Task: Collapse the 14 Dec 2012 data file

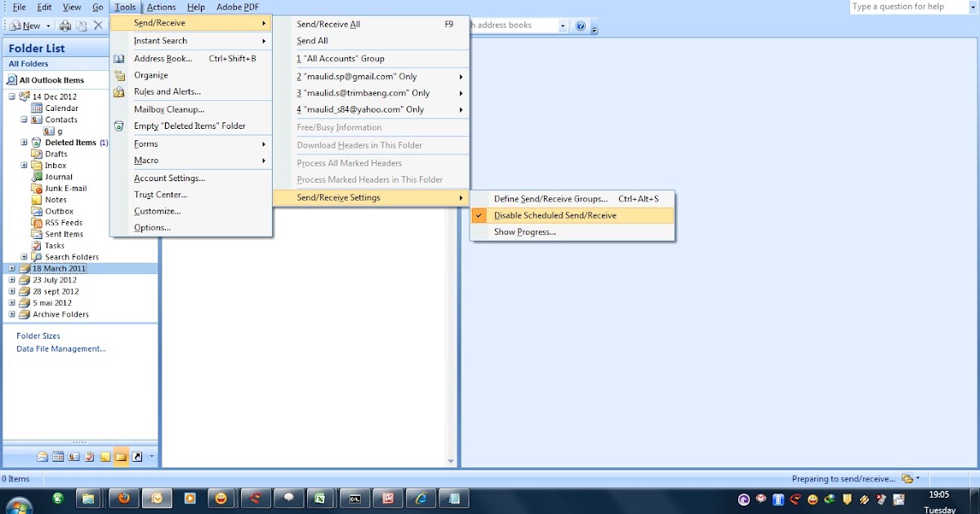Action: click(11, 96)
